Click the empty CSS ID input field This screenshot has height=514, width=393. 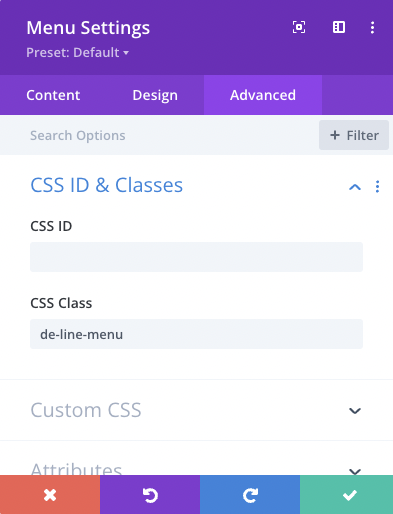pyautogui.click(x=196, y=257)
